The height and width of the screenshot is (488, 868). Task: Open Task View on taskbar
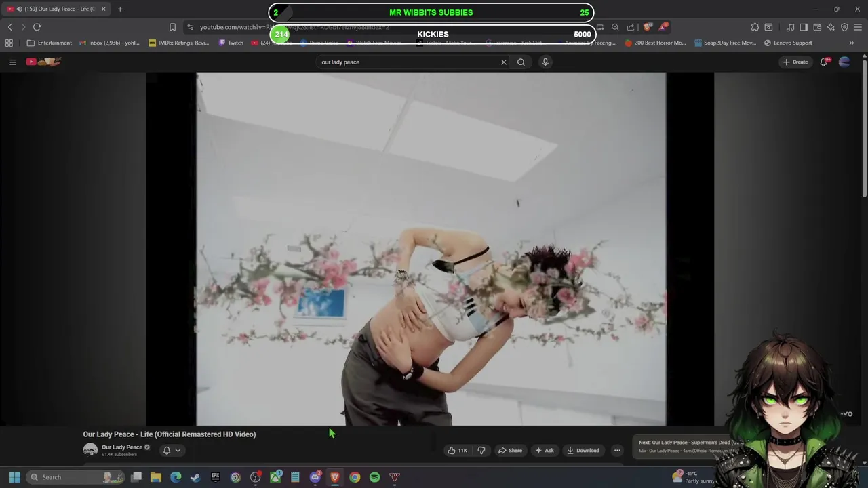136,477
